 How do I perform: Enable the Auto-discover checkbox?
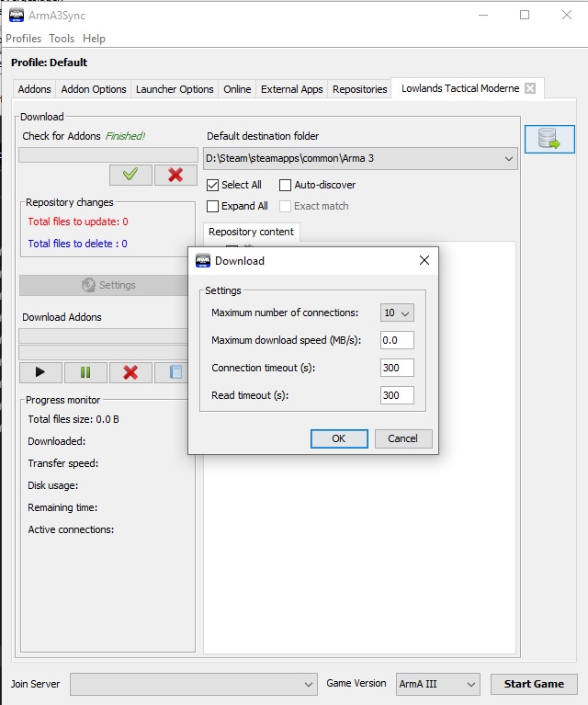point(286,185)
